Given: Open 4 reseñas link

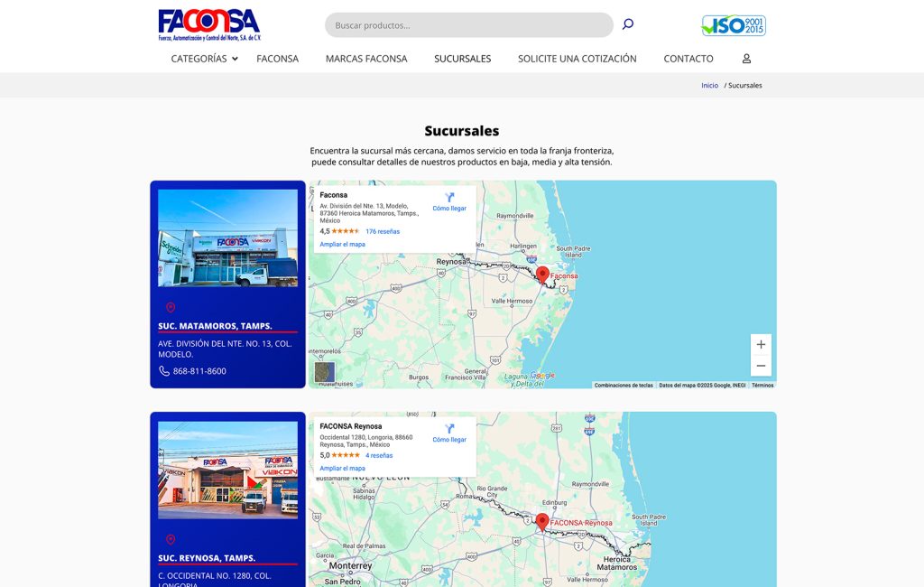Looking at the screenshot, I should pos(379,455).
